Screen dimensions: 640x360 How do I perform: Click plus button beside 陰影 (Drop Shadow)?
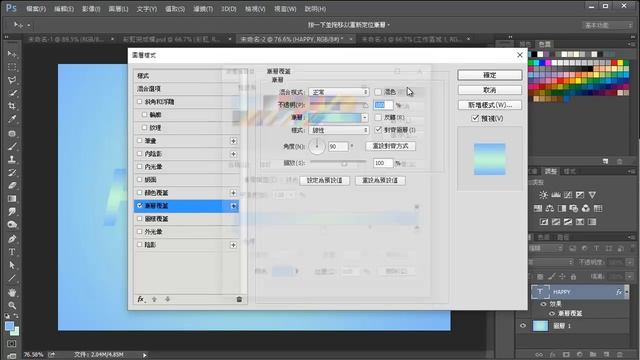tap(233, 245)
